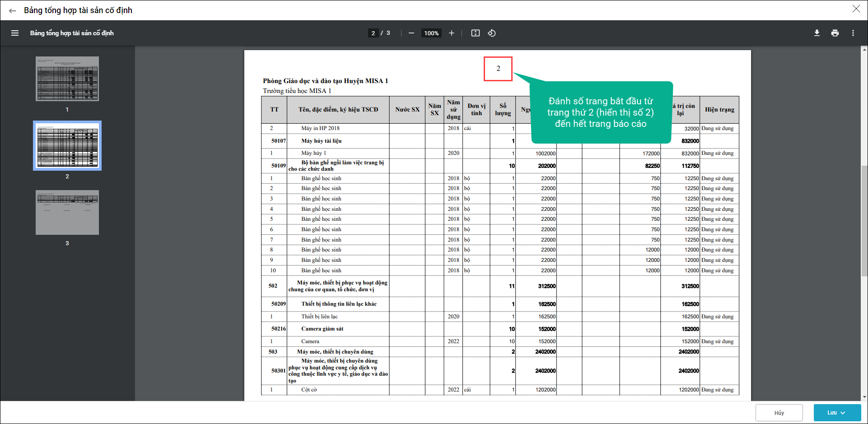Zoom in with the plus icon
The width and height of the screenshot is (868, 424).
point(451,33)
